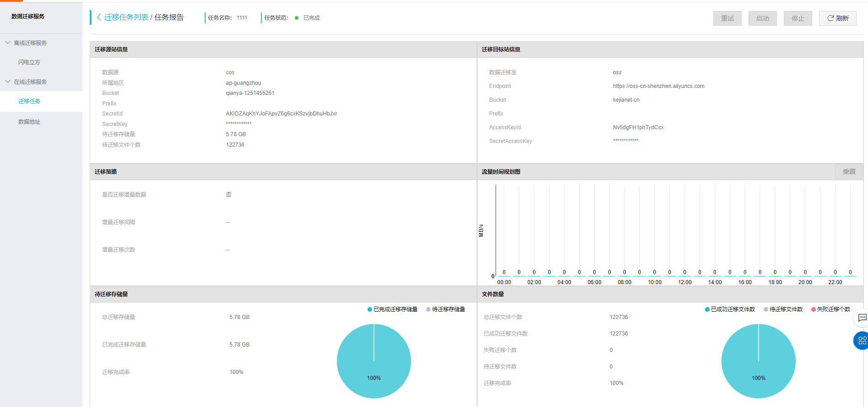The width and height of the screenshot is (868, 407).
Task: Open the chat feedback floating icon
Action: tap(862, 318)
